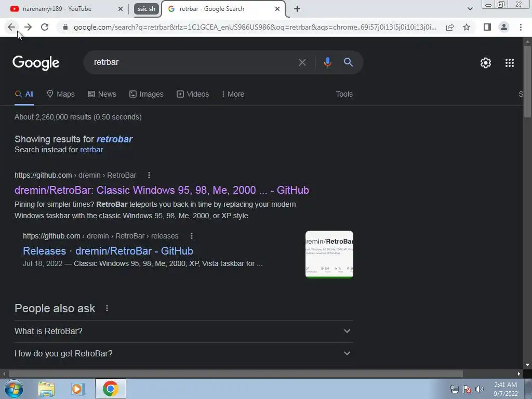Open the Chrome three-dot menu
The image size is (532, 399).
pos(521,27)
